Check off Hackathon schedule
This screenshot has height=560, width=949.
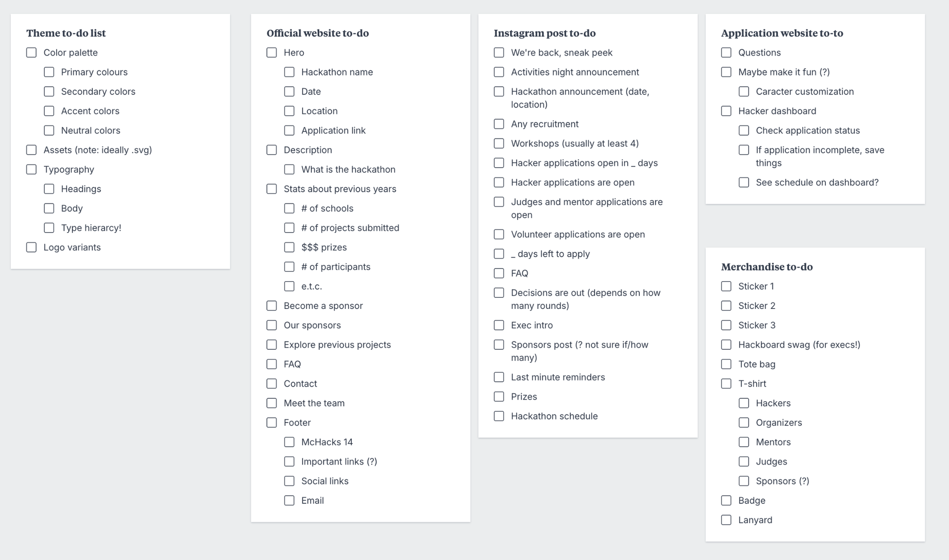point(499,416)
